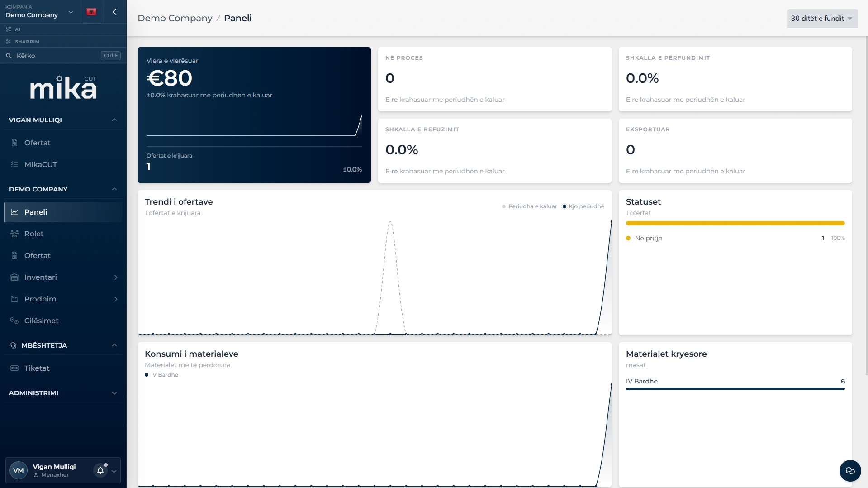Screen dimensions: 868x488
Task: Open Ofertat under Vigan Mulliqi
Action: click(x=63, y=143)
